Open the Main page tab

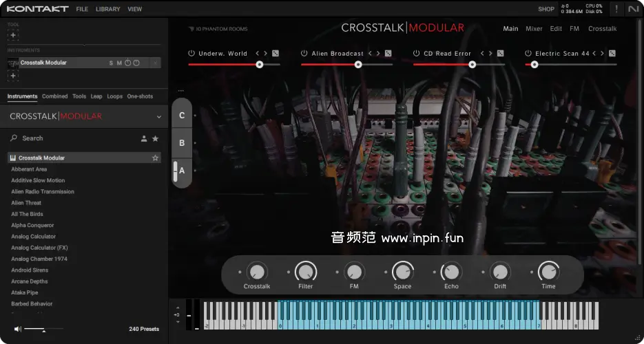pyautogui.click(x=510, y=29)
